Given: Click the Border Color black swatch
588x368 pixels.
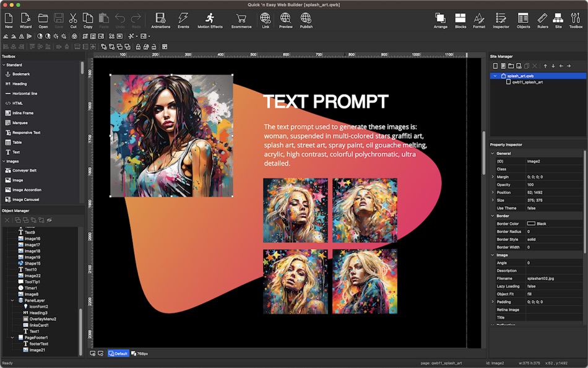Looking at the screenshot, I should tap(531, 224).
